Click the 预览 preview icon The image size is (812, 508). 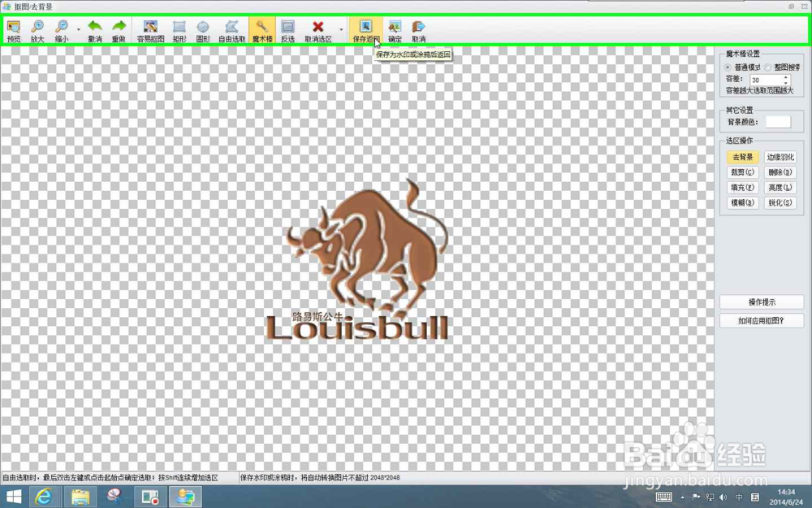point(14,31)
